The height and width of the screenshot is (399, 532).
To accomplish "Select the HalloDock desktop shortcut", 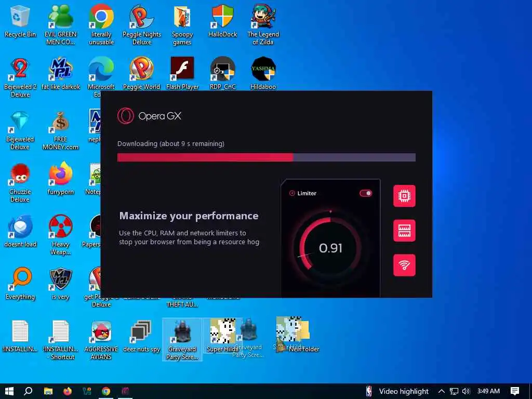I will (x=222, y=22).
